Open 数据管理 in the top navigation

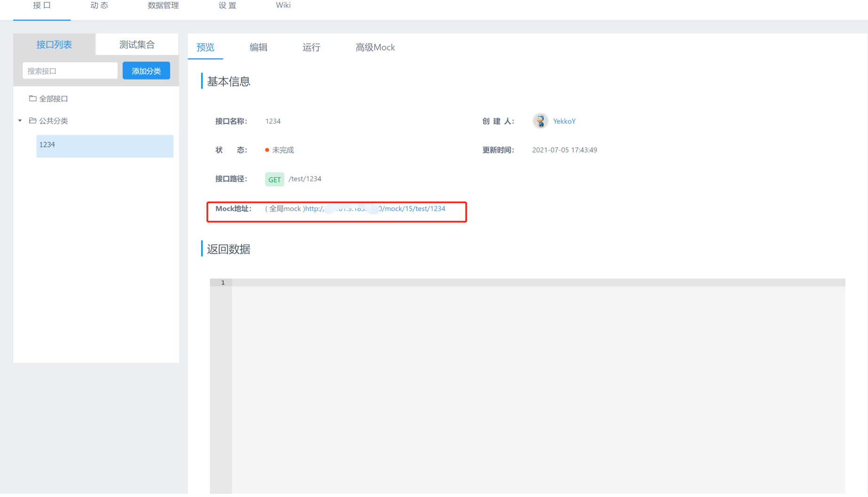pyautogui.click(x=163, y=6)
